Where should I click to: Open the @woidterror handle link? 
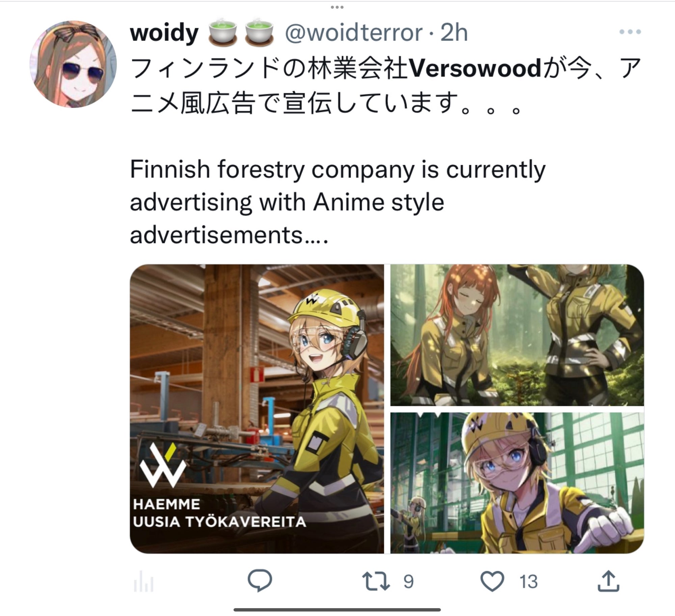(354, 33)
